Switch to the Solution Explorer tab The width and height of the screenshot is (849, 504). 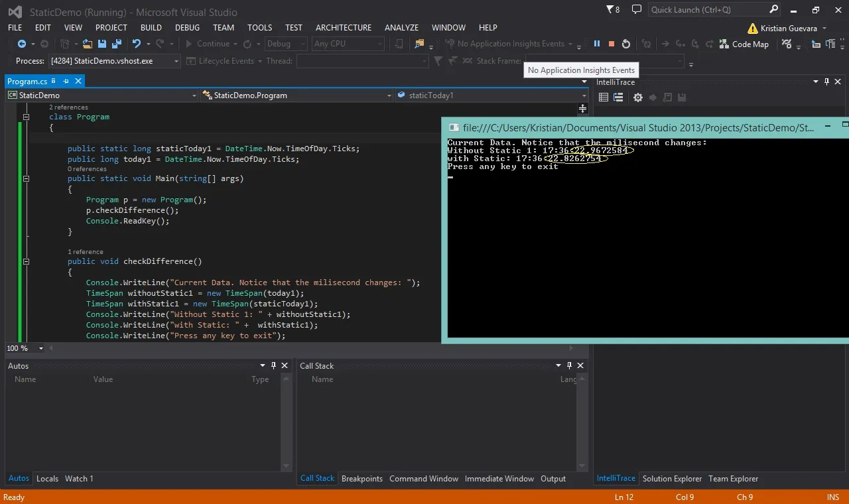pos(672,478)
